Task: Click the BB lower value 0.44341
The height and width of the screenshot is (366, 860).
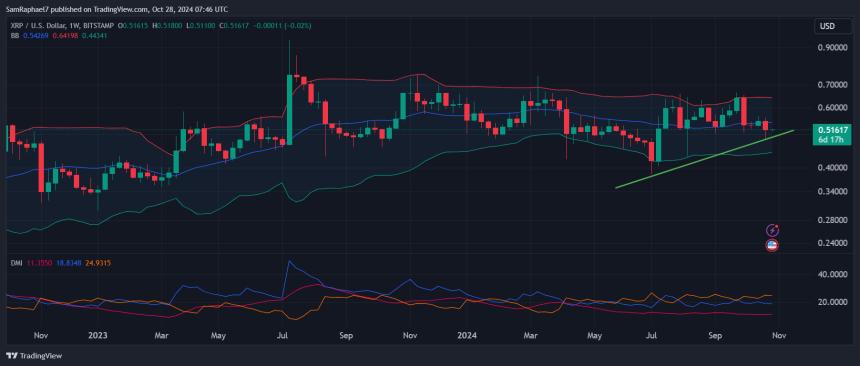Action: pos(95,35)
